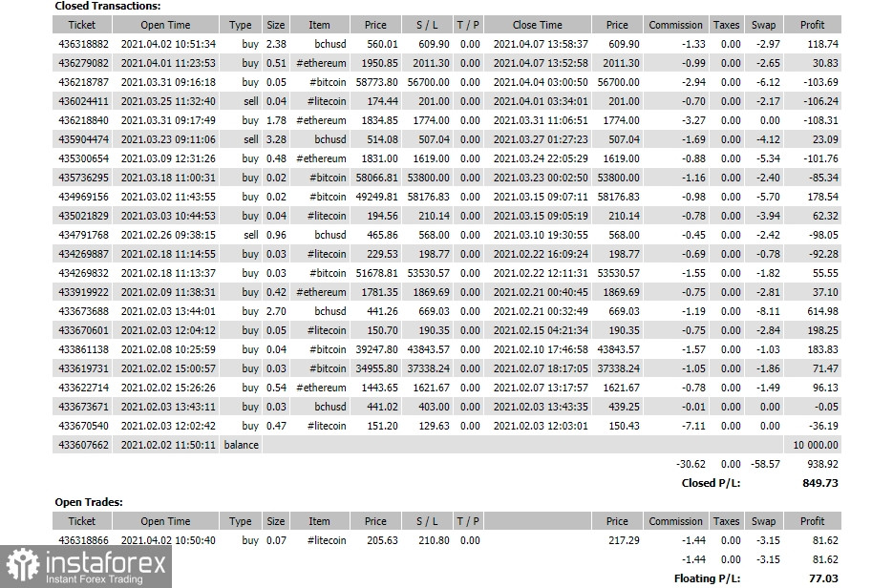Image resolution: width=893 pixels, height=588 pixels.
Task: Click the Profit header in Closed Transactions table
Action: pyautogui.click(x=812, y=25)
